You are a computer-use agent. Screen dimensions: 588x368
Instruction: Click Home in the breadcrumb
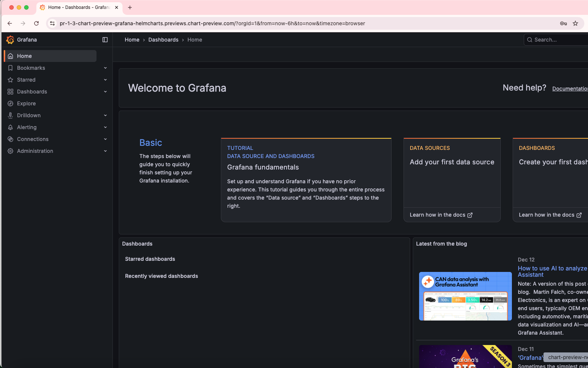132,40
